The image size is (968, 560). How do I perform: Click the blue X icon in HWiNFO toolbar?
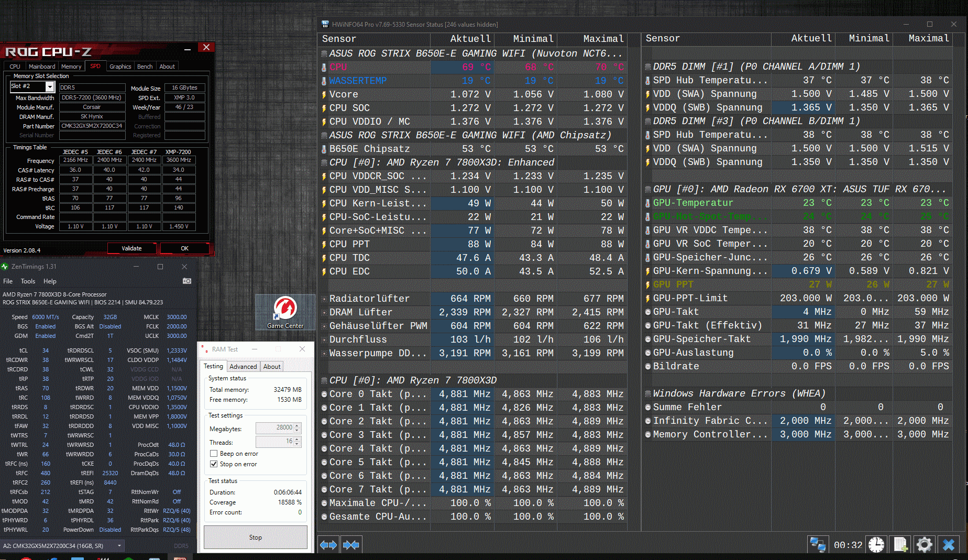point(949,545)
